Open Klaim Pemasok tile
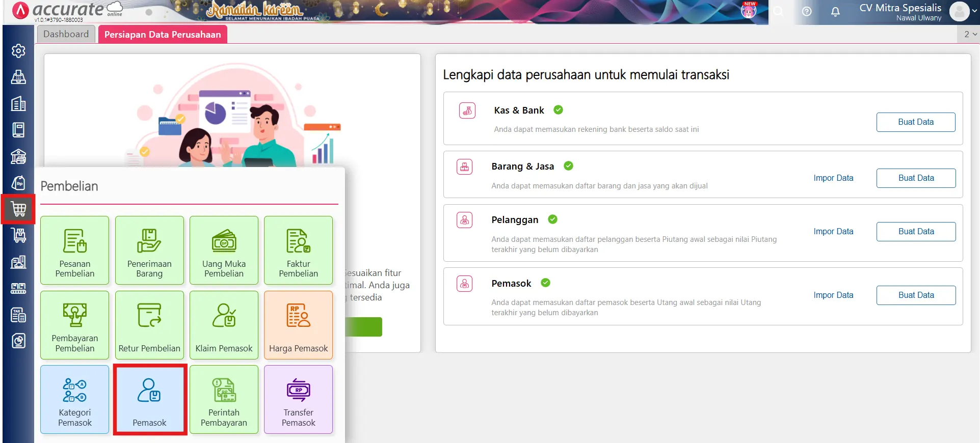Image resolution: width=980 pixels, height=443 pixels. pyautogui.click(x=224, y=325)
